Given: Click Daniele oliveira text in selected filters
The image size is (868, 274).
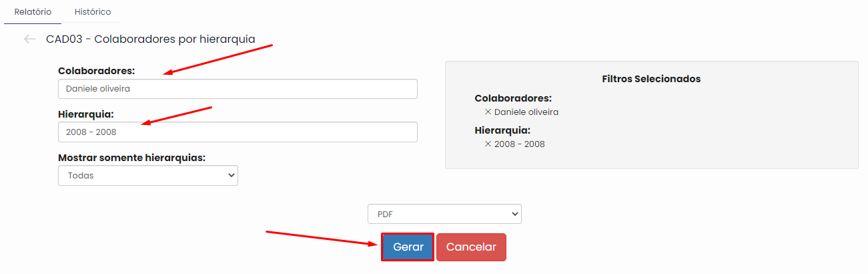Looking at the screenshot, I should (x=526, y=112).
